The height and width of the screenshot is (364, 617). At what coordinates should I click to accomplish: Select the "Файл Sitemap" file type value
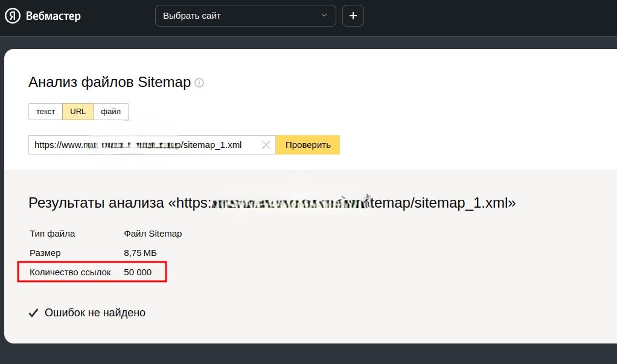pyautogui.click(x=153, y=234)
